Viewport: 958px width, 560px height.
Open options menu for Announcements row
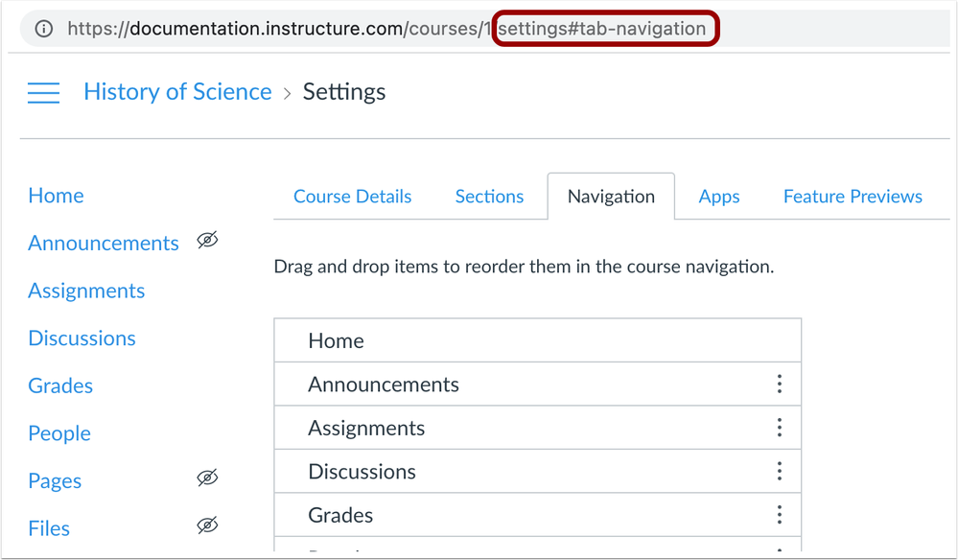(x=779, y=385)
